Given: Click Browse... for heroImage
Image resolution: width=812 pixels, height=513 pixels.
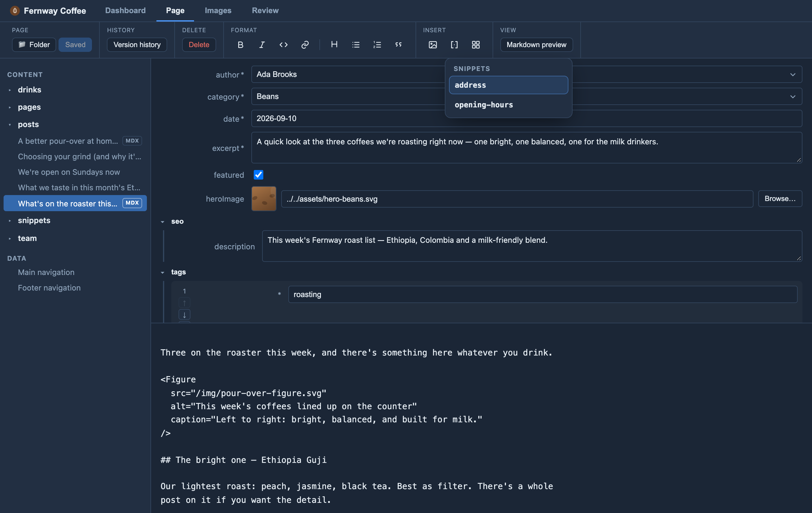Looking at the screenshot, I should pyautogui.click(x=780, y=199).
